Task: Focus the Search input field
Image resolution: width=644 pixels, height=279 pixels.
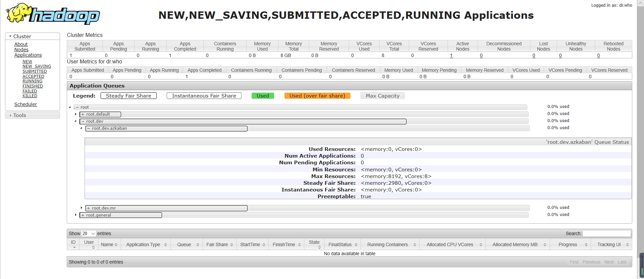Action: pos(607,233)
